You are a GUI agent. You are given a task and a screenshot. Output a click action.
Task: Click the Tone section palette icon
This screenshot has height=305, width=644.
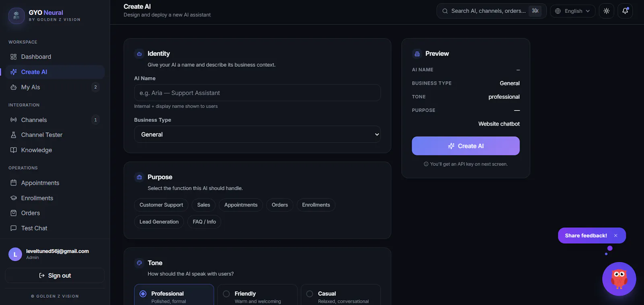pyautogui.click(x=139, y=263)
